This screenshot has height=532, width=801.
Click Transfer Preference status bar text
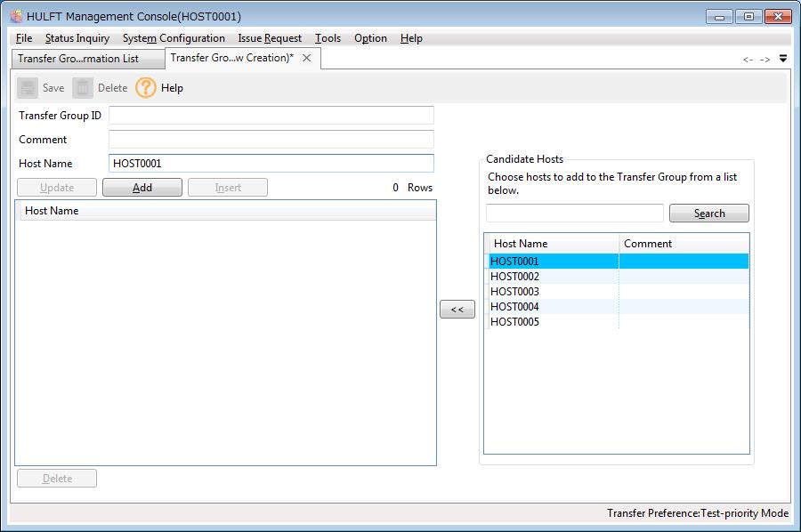(697, 513)
